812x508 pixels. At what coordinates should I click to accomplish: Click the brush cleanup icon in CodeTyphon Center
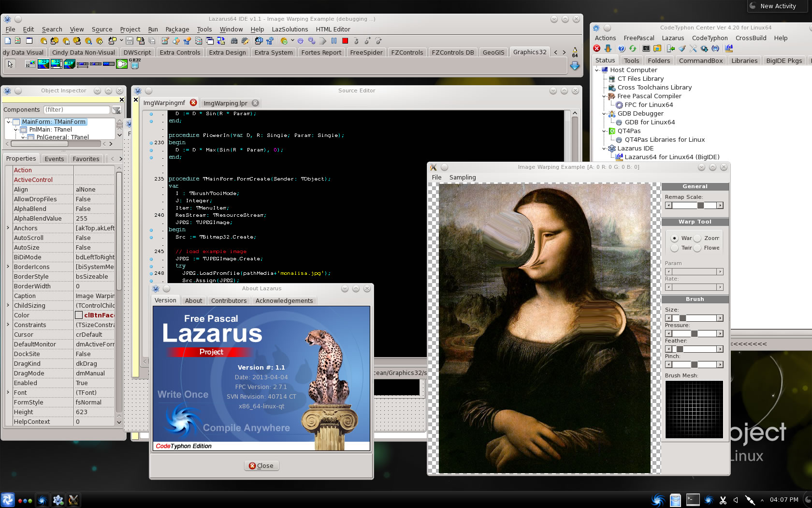682,48
